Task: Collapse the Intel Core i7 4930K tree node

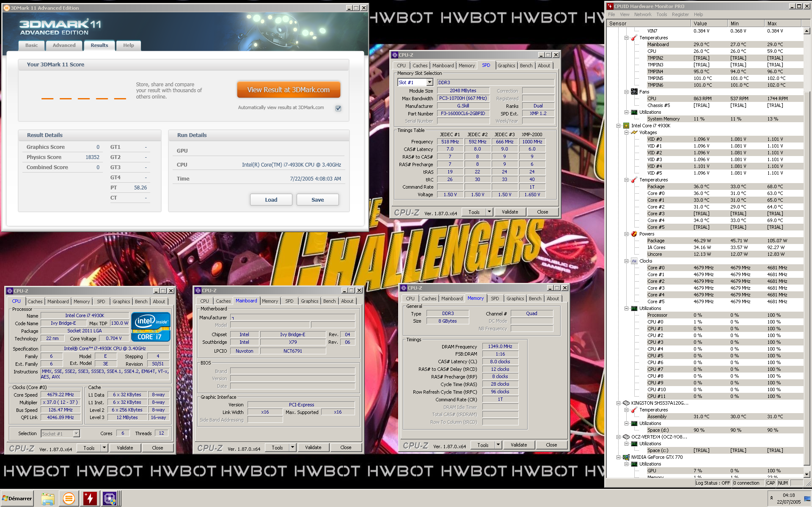Action: (619, 126)
